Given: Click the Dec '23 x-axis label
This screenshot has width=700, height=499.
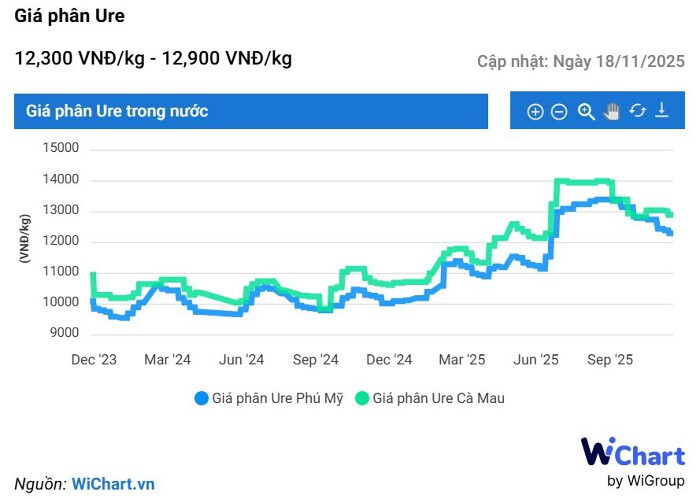Looking at the screenshot, I should coord(93,360).
